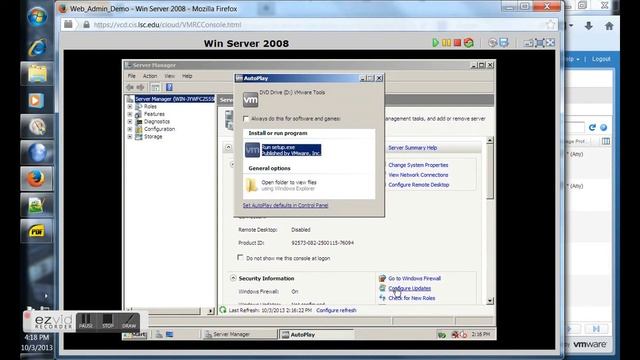
Task: Open Internet Explorer from the host taskbar
Action: click(37, 47)
